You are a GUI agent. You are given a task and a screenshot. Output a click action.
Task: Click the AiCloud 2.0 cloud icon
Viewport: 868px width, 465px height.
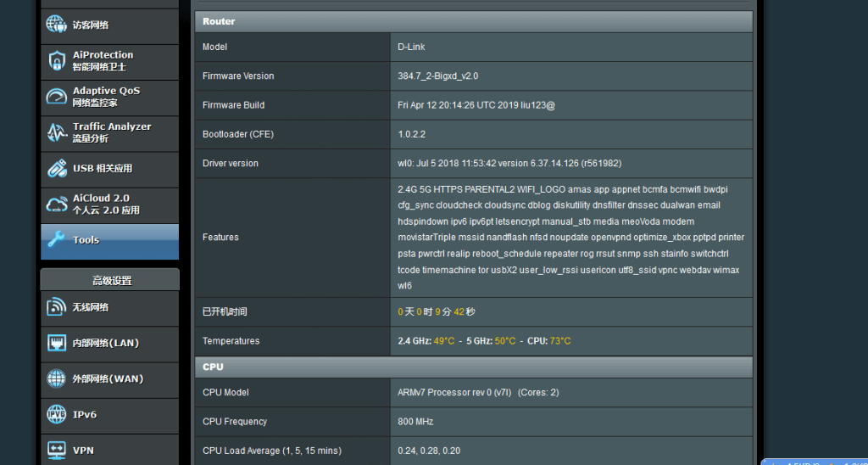coord(56,204)
